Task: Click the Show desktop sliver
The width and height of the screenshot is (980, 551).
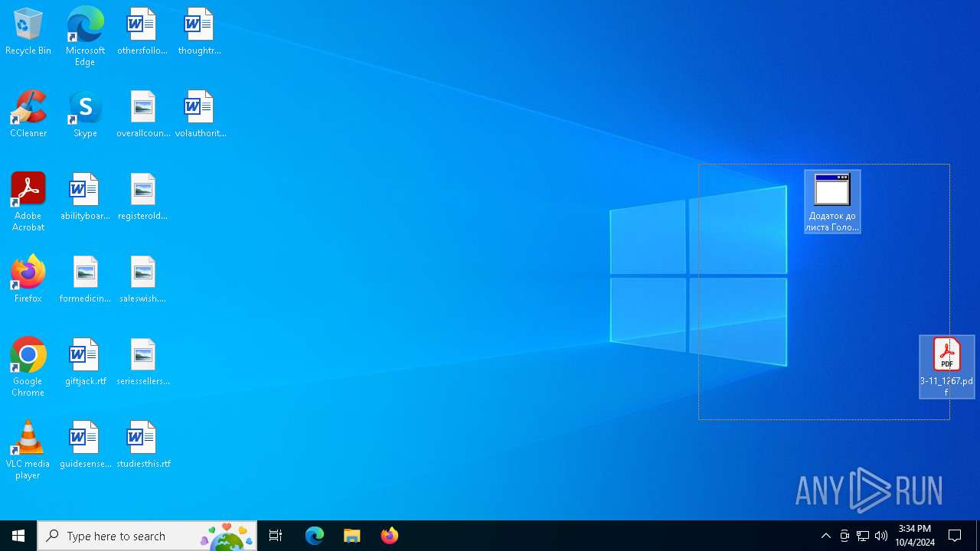Action: click(x=978, y=536)
